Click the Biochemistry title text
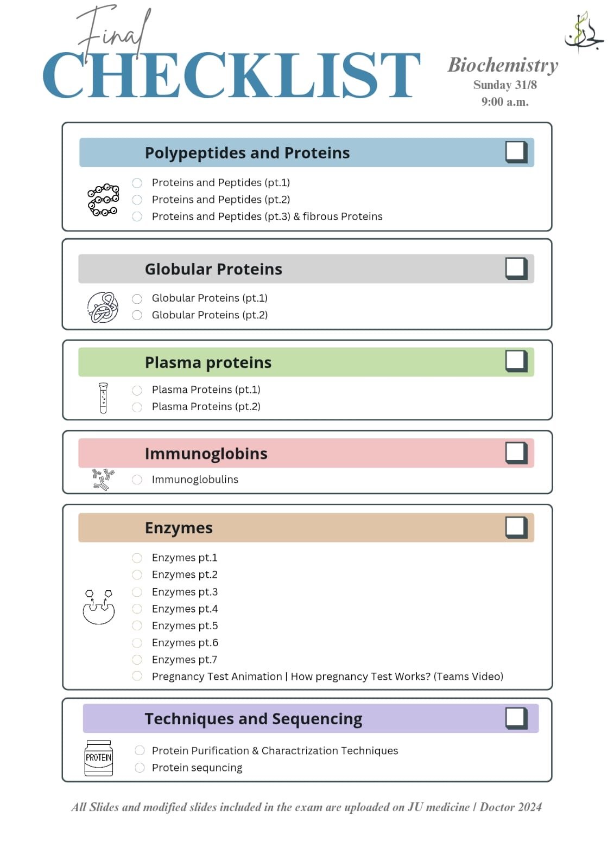The height and width of the screenshot is (868, 614). pyautogui.click(x=503, y=65)
